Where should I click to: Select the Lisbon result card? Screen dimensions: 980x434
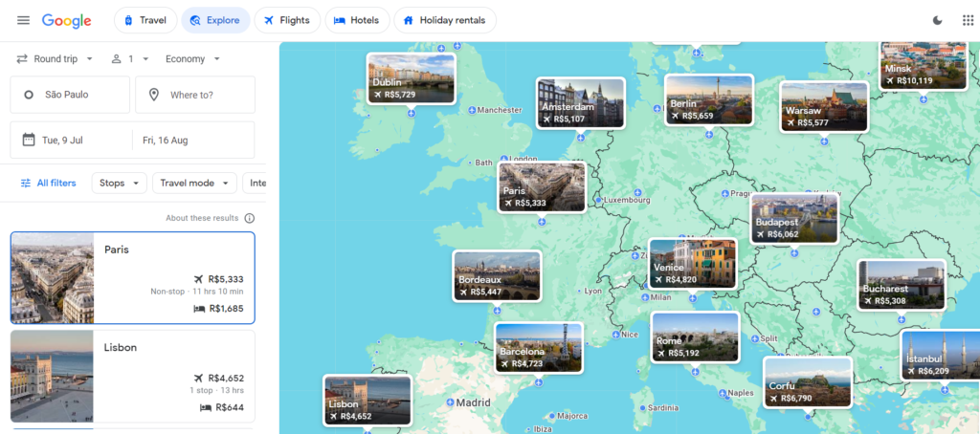(132, 376)
